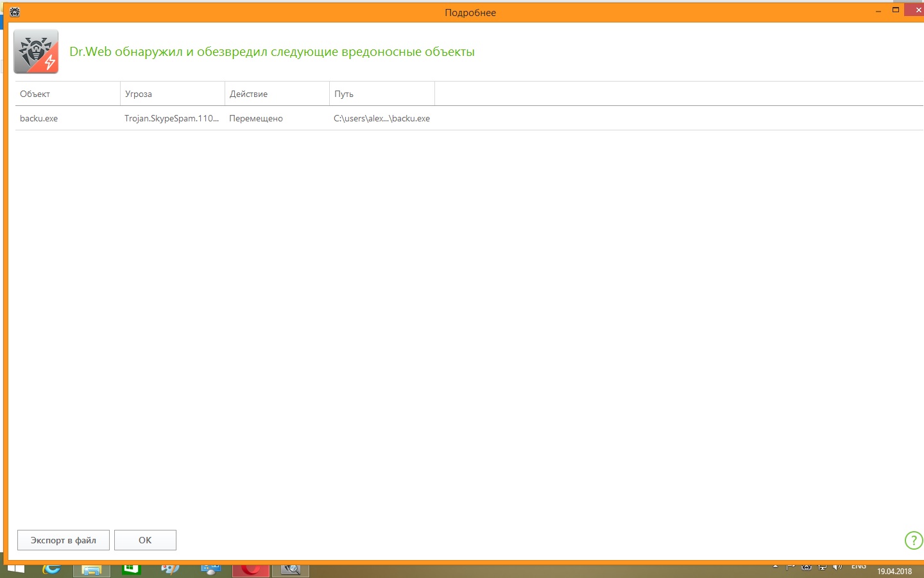Viewport: 924px width, 578px height.
Task: Click the C:\users\alex...\backu.exe path cell
Action: click(x=382, y=119)
